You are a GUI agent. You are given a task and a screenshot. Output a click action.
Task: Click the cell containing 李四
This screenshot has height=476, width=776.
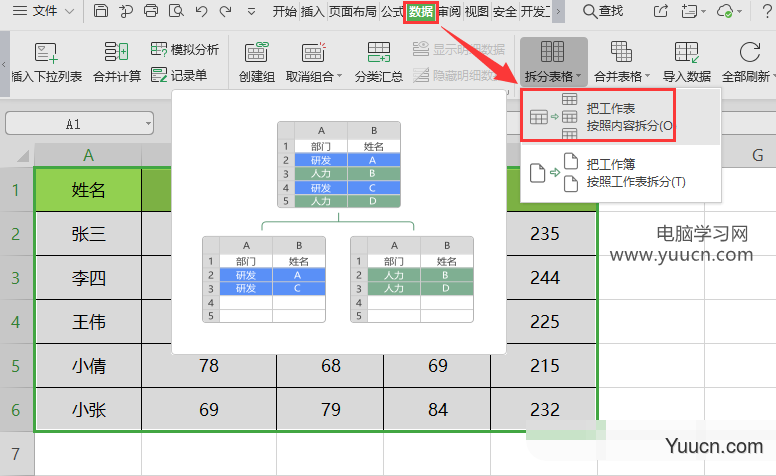click(88, 278)
